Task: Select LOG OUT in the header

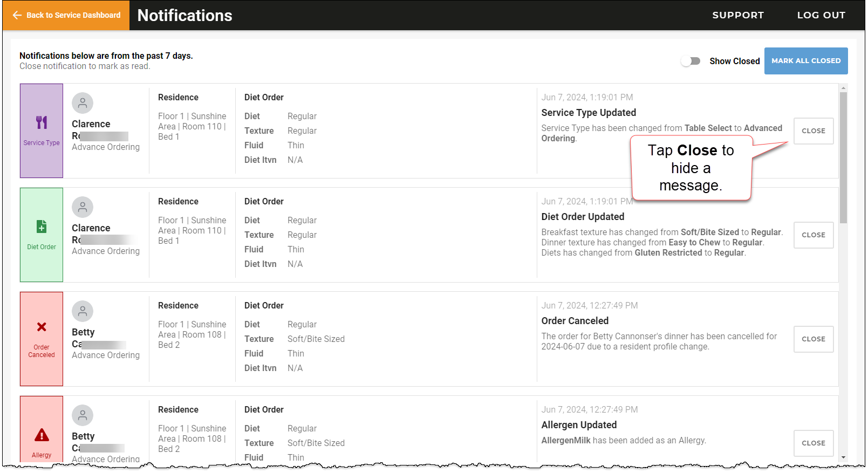Action: point(821,15)
